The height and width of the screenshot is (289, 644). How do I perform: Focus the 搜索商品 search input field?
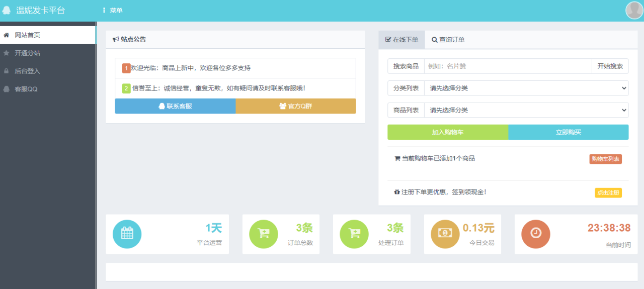click(x=508, y=66)
